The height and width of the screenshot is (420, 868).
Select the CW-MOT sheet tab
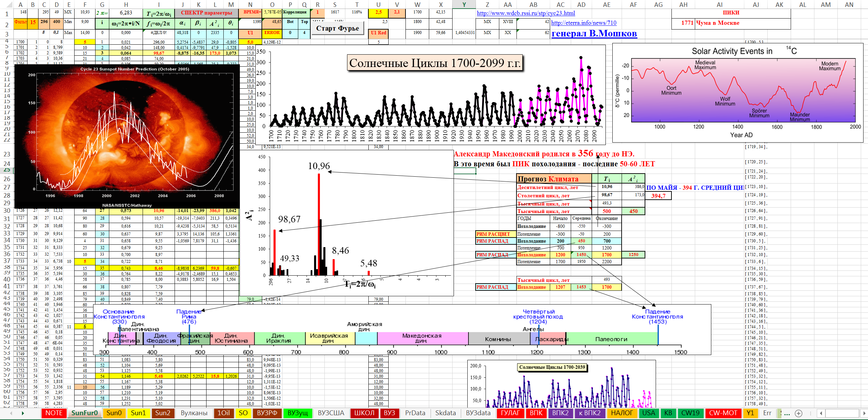(x=723, y=413)
